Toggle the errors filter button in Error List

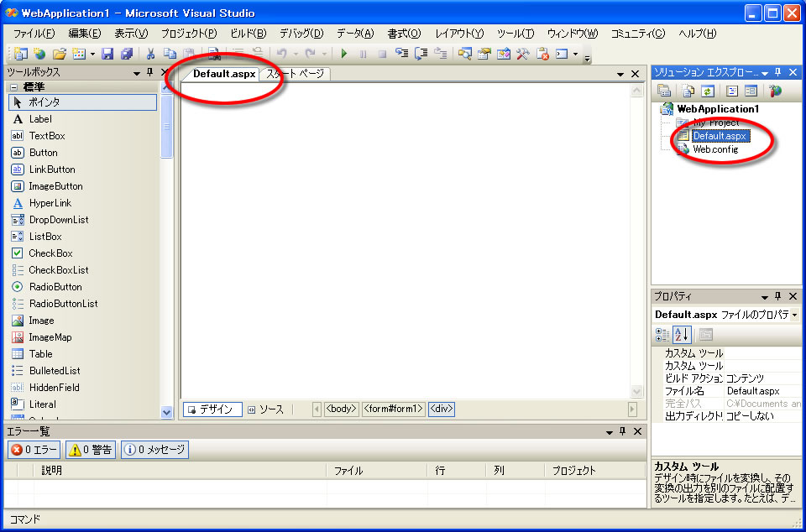(x=34, y=450)
